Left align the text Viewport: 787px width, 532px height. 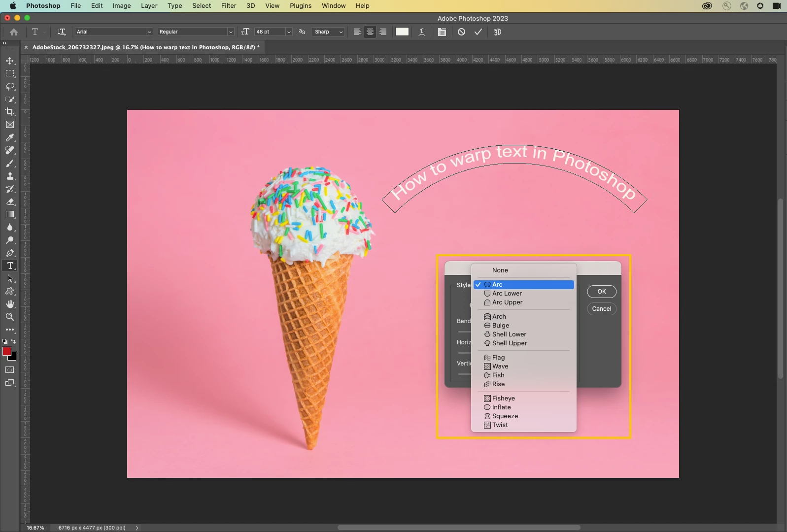coord(357,32)
